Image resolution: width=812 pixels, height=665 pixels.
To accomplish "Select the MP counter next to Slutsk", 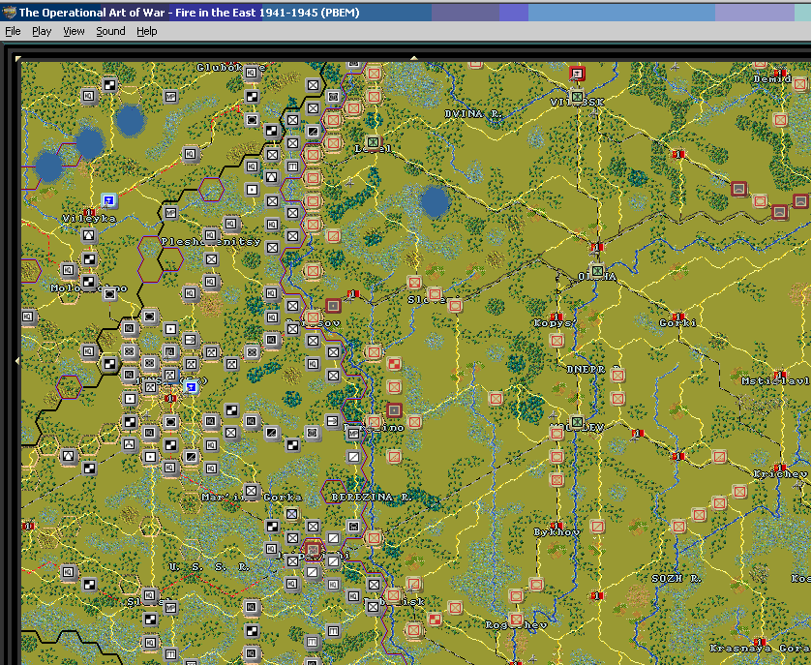I will (x=170, y=607).
